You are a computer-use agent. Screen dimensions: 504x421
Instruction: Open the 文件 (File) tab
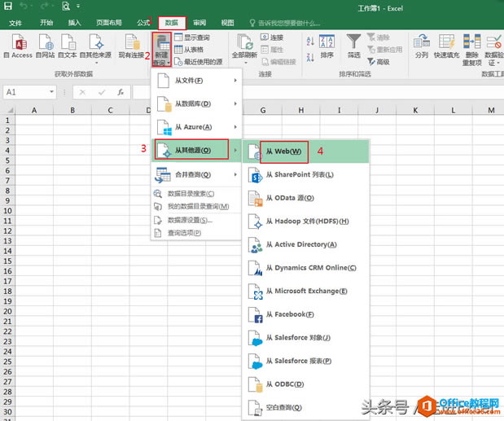15,23
